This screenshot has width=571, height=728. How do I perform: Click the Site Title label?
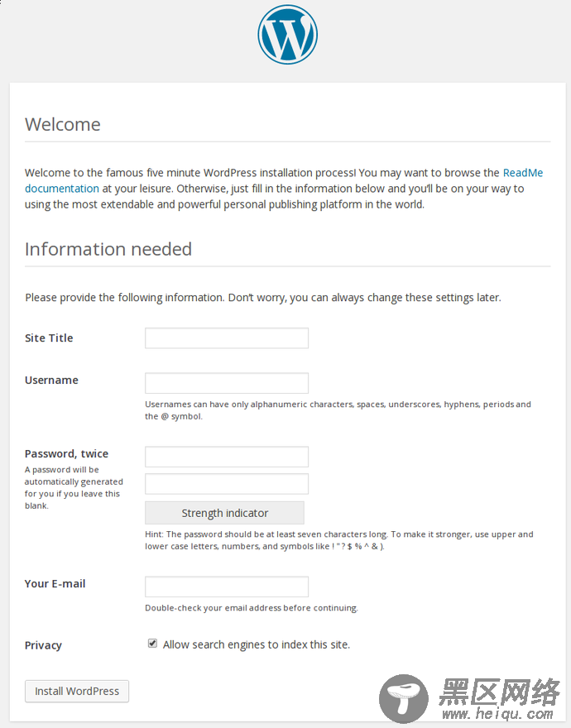[x=49, y=338]
